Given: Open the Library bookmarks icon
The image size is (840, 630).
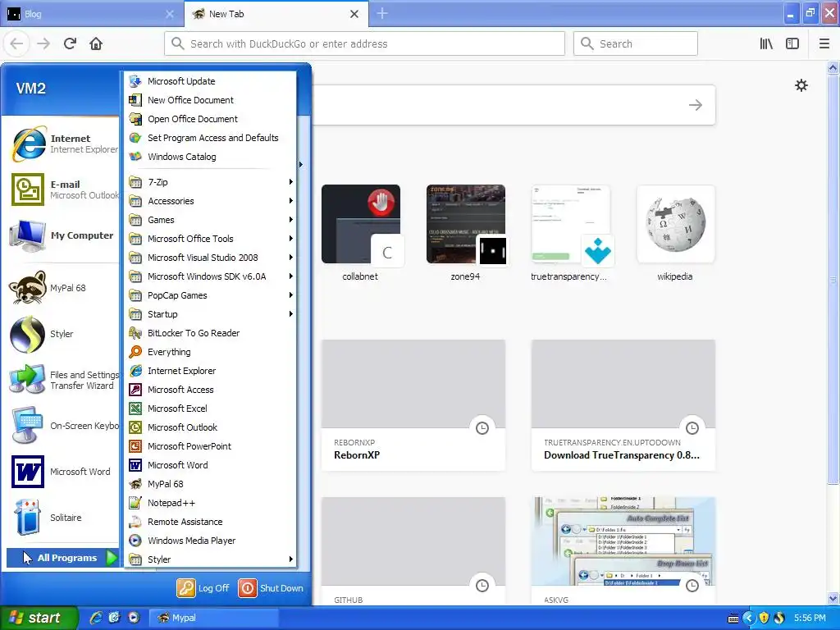Looking at the screenshot, I should (766, 43).
